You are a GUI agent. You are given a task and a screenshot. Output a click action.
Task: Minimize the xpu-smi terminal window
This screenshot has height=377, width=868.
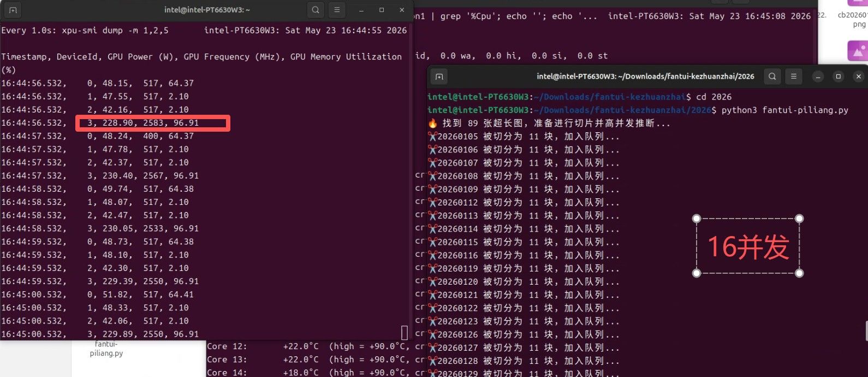click(x=361, y=10)
